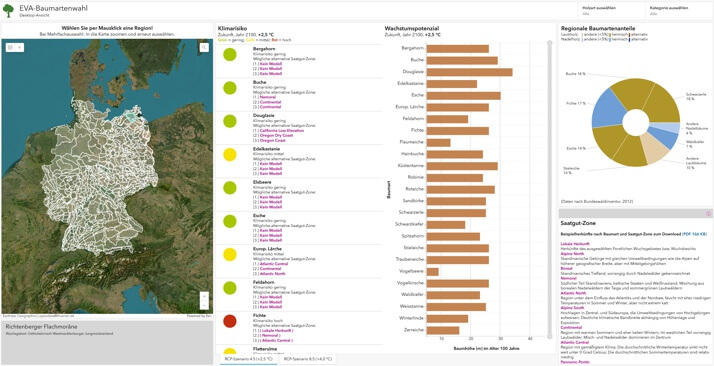Open the grid layer icon on map
Image resolution: width=714 pixels, height=366 pixels.
pyautogui.click(x=11, y=47)
